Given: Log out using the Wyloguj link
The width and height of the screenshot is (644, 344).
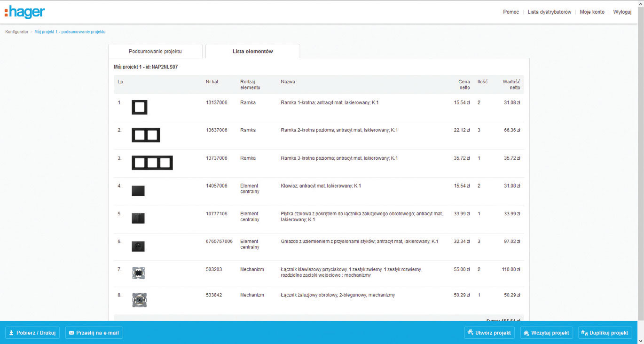Looking at the screenshot, I should tap(622, 12).
